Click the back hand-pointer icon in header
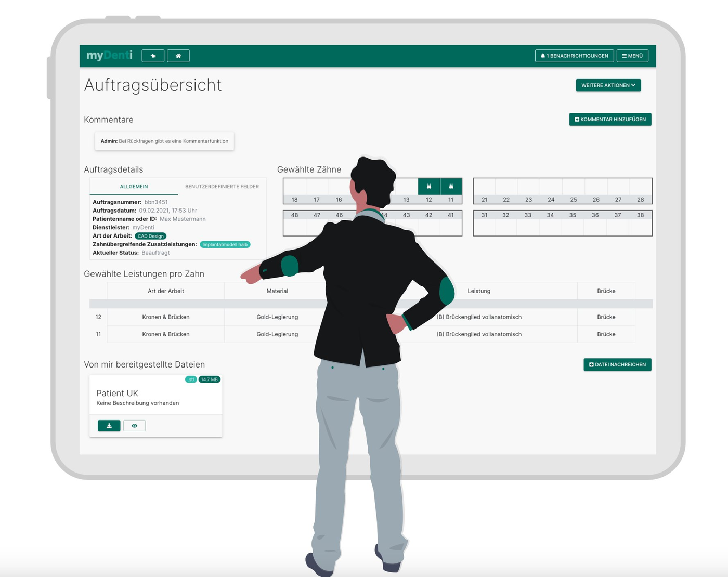This screenshot has height=577, width=728. [x=153, y=56]
